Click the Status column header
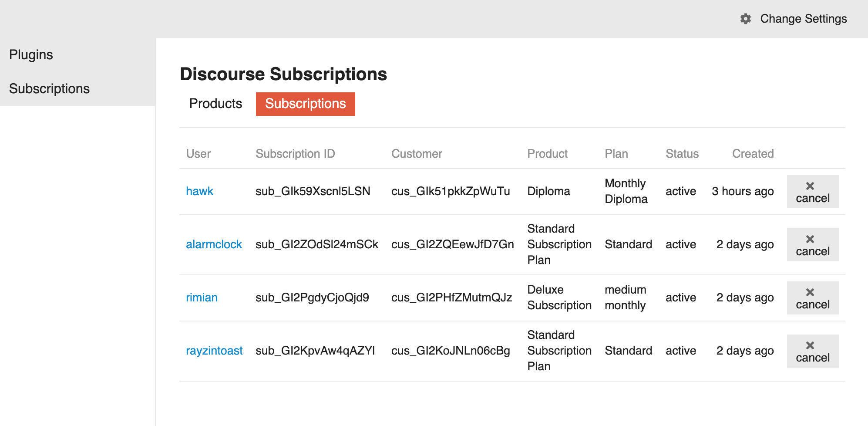 (x=682, y=154)
